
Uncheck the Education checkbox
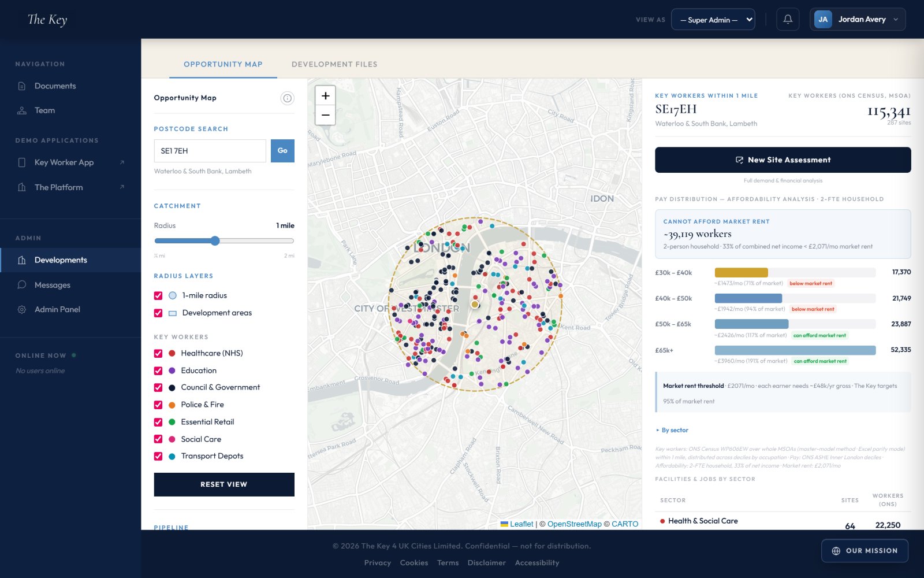(x=158, y=370)
